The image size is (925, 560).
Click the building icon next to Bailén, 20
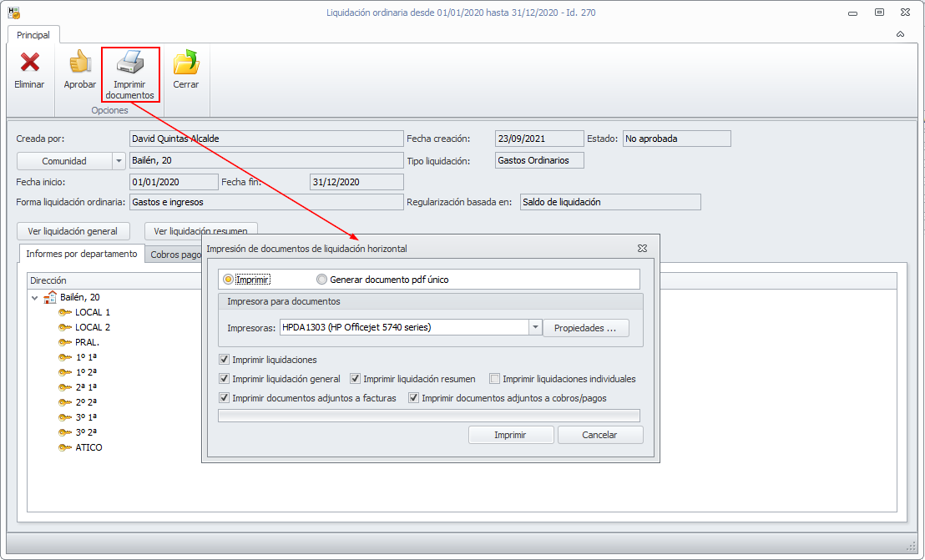51,297
